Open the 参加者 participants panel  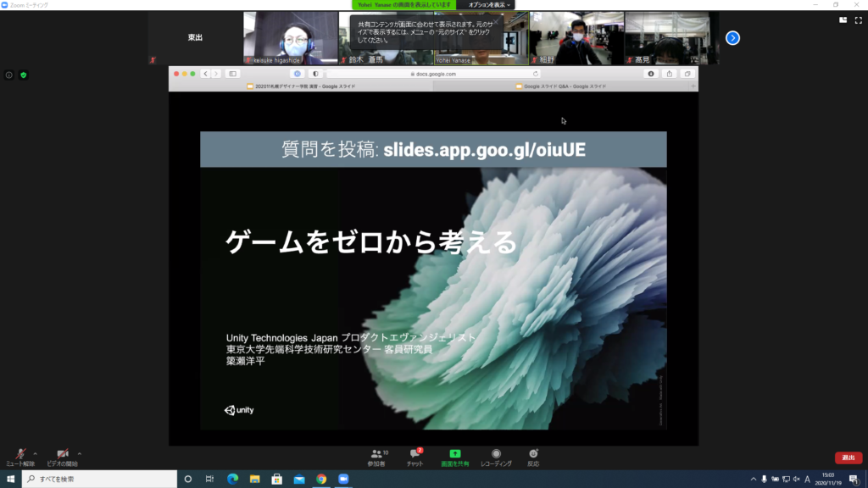(x=377, y=457)
